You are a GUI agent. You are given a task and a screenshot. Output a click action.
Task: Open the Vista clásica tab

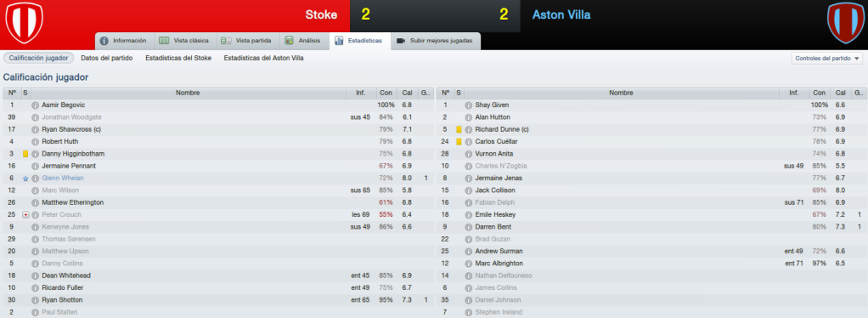tap(183, 41)
